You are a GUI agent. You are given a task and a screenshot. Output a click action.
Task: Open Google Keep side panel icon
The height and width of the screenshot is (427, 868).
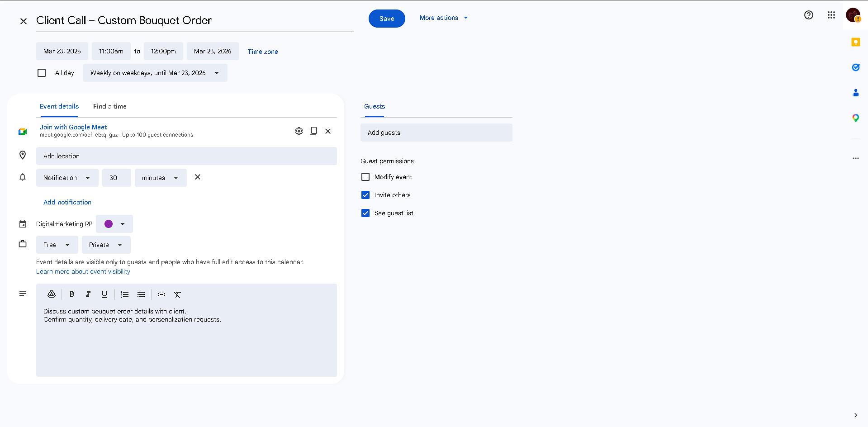(x=855, y=42)
